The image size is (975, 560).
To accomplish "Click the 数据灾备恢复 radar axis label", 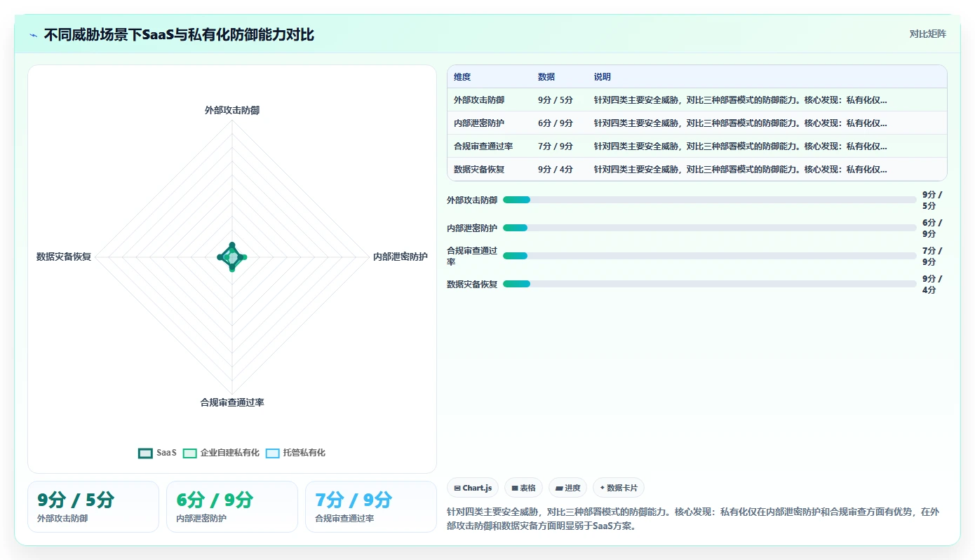I will 64,257.
